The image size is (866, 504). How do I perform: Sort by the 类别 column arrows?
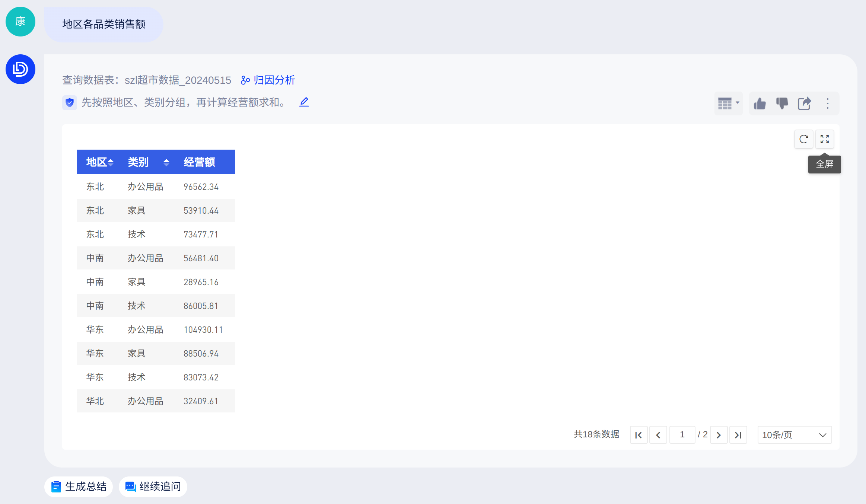point(166,162)
